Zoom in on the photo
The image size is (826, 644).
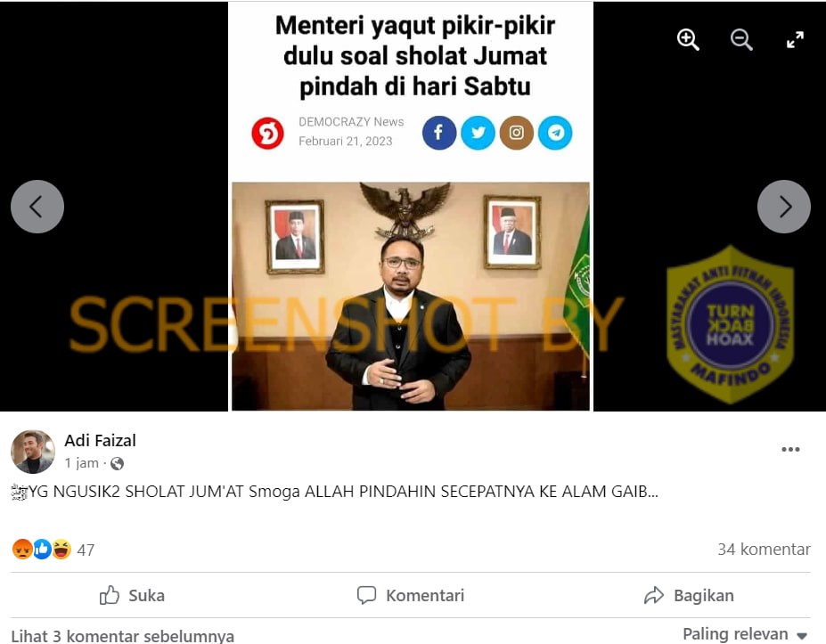click(x=688, y=39)
